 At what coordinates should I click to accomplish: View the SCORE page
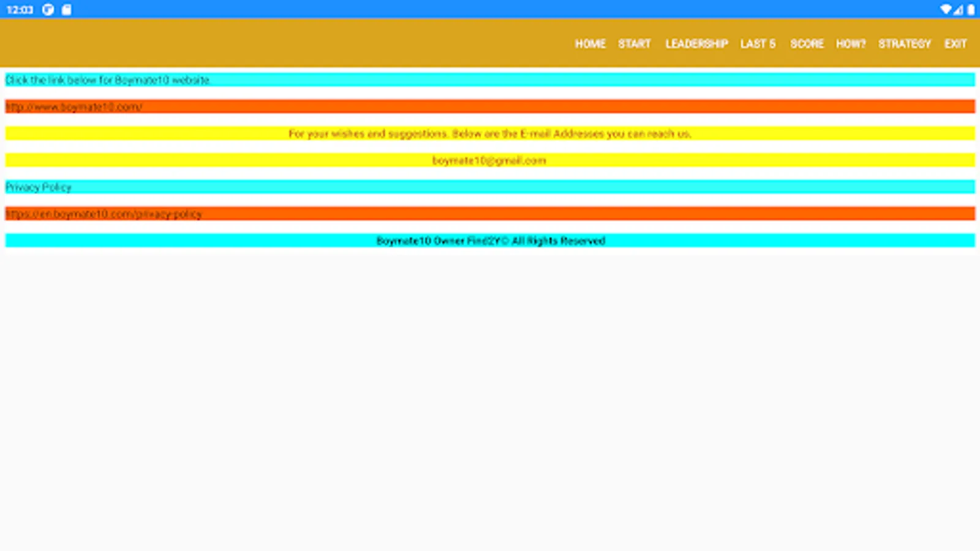click(807, 43)
